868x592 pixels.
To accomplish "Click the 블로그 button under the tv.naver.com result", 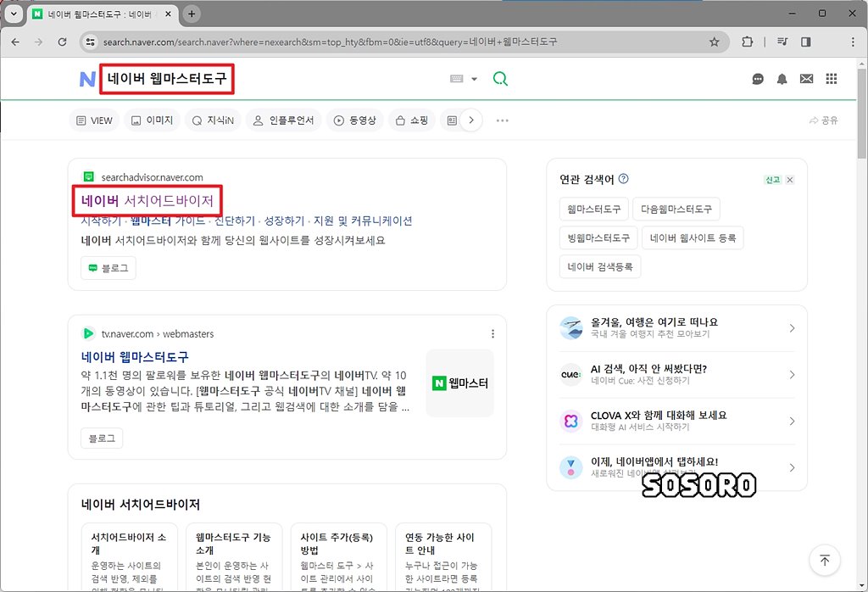I will (102, 438).
